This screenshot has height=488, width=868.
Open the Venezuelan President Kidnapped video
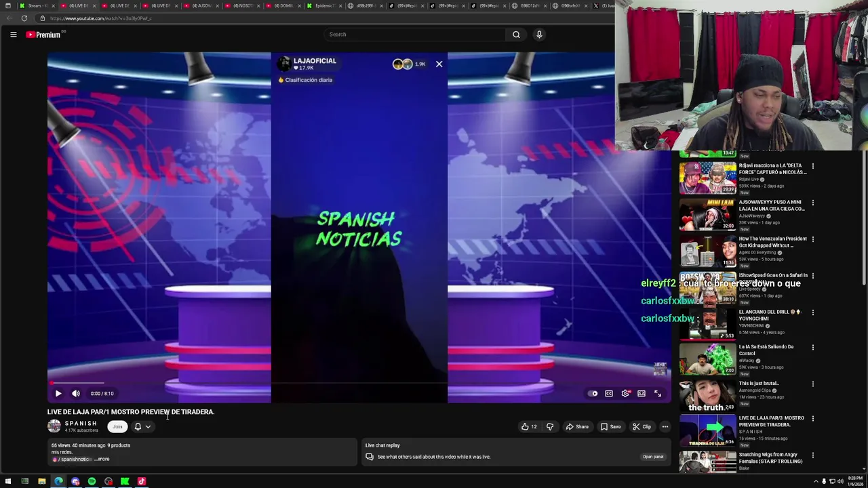pyautogui.click(x=707, y=251)
